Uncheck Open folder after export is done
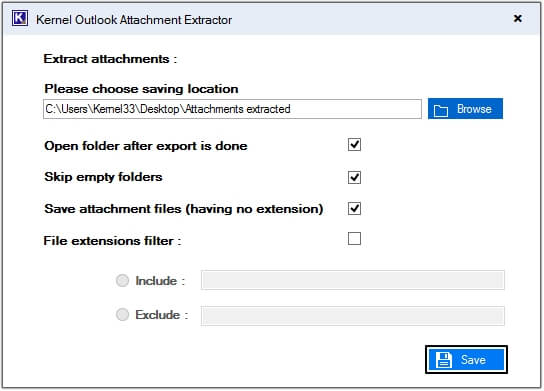Viewport: 544px width, 391px height. (x=354, y=145)
